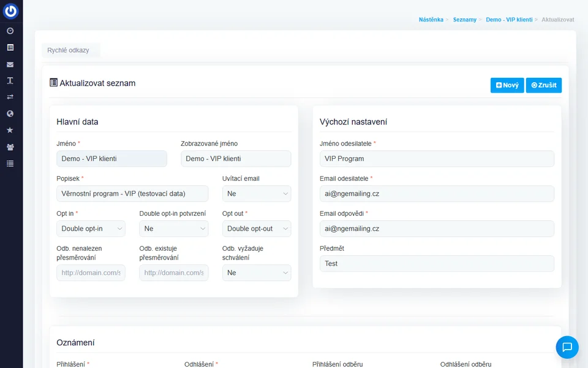Expand the Opt in dropdown

pos(91,229)
